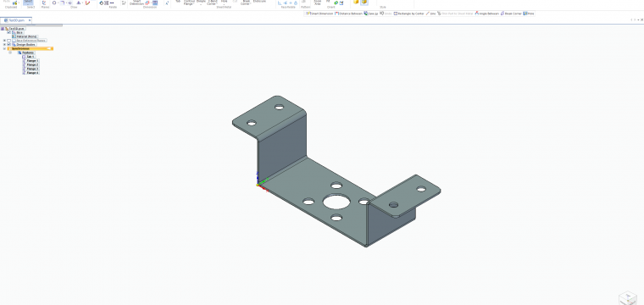Select the 2-Bend Corner command
This screenshot has height=305, width=644.
[212, 3]
